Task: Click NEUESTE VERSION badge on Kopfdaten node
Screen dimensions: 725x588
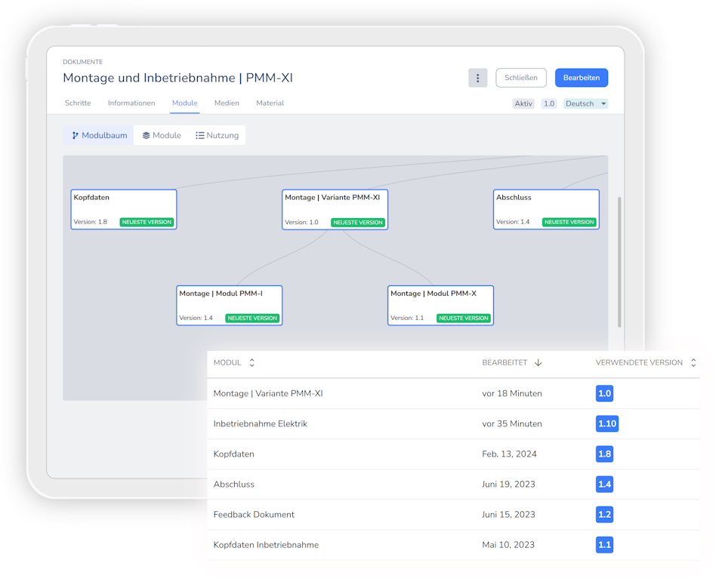Action: 147,222
